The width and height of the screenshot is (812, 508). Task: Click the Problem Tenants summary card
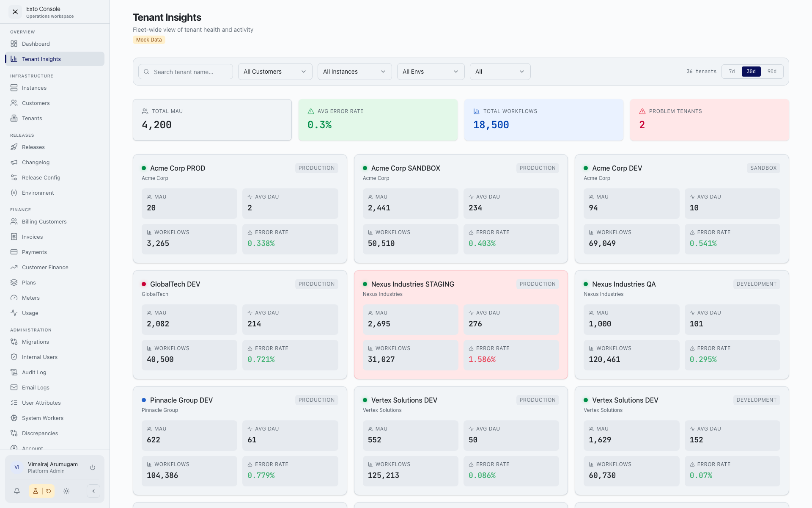[710, 120]
